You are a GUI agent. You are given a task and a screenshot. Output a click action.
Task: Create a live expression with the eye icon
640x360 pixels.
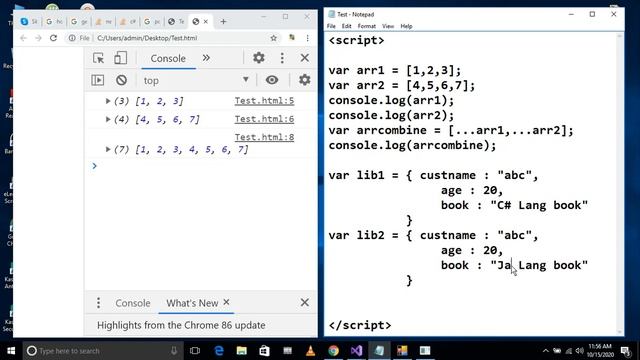tap(272, 80)
